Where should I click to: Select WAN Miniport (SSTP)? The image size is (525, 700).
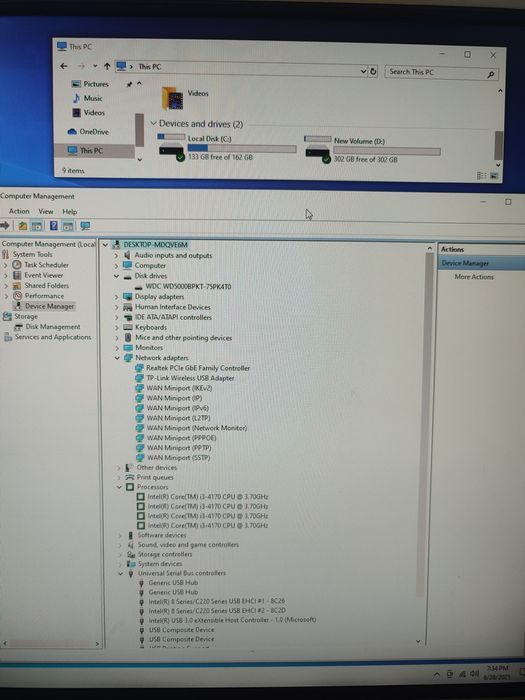pyautogui.click(x=178, y=458)
